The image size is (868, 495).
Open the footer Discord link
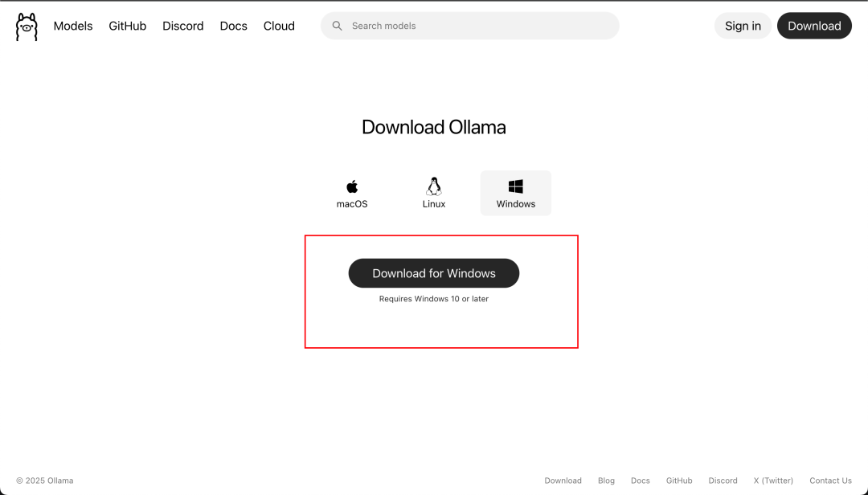click(723, 481)
